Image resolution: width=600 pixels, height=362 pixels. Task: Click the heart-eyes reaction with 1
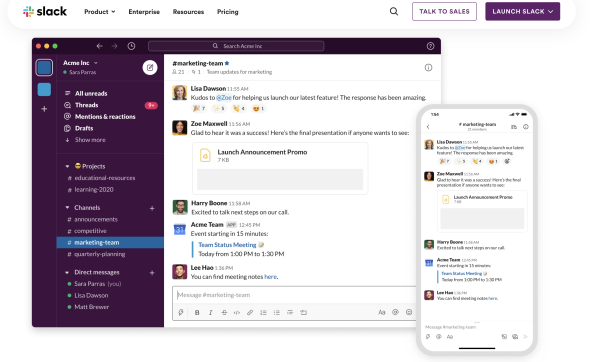(259, 109)
